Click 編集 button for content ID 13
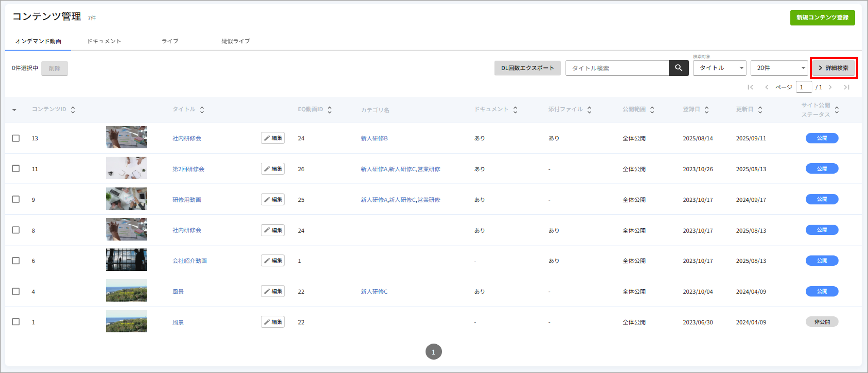Image resolution: width=868 pixels, height=373 pixels. point(273,138)
